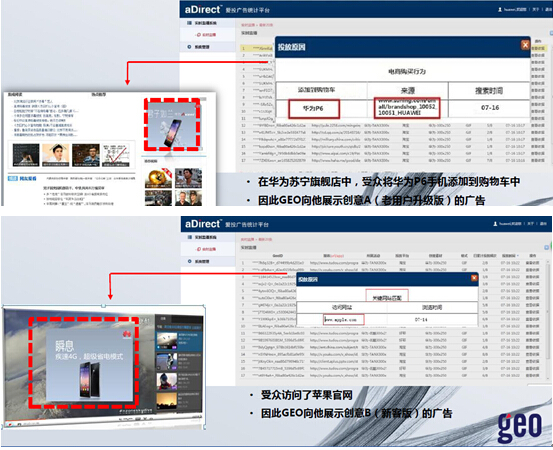Select the red sub-item in lower sidebar

(x=206, y=249)
